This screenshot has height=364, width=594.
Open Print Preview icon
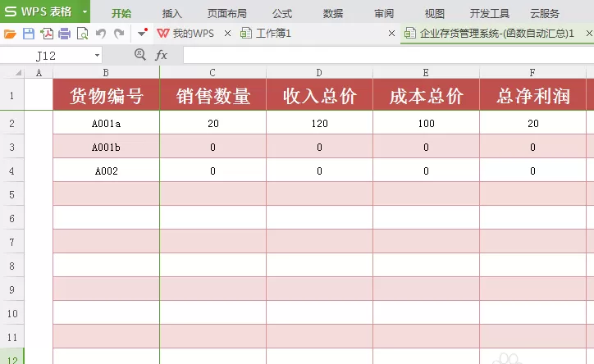pyautogui.click(x=82, y=34)
